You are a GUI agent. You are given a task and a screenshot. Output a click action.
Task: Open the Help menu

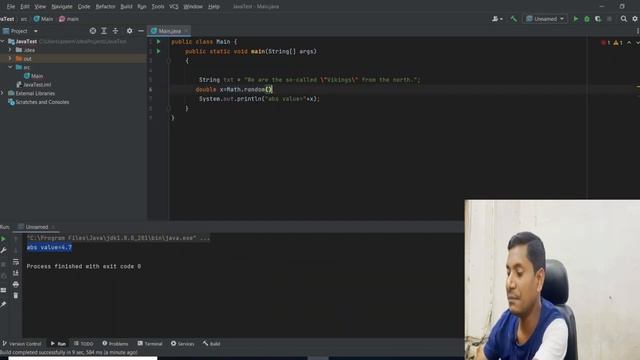pos(213,7)
